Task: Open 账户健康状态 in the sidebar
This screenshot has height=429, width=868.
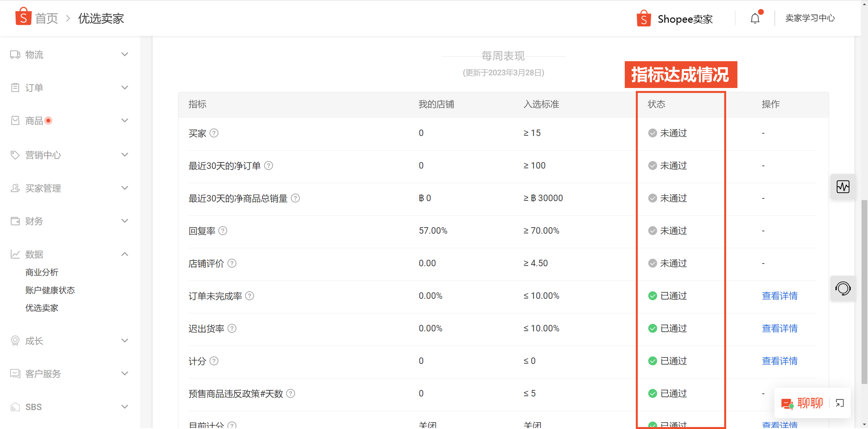Action: pyautogui.click(x=50, y=290)
